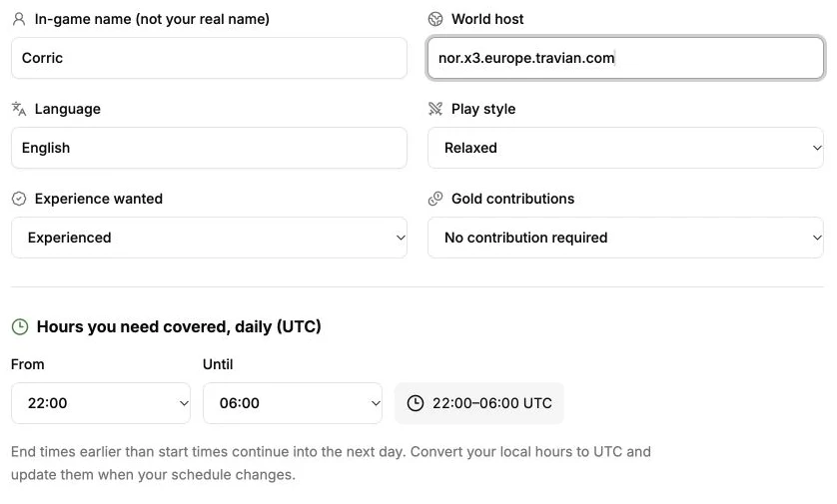Click the 'Play style' label
Screen dimensions: 837x504
(x=483, y=109)
